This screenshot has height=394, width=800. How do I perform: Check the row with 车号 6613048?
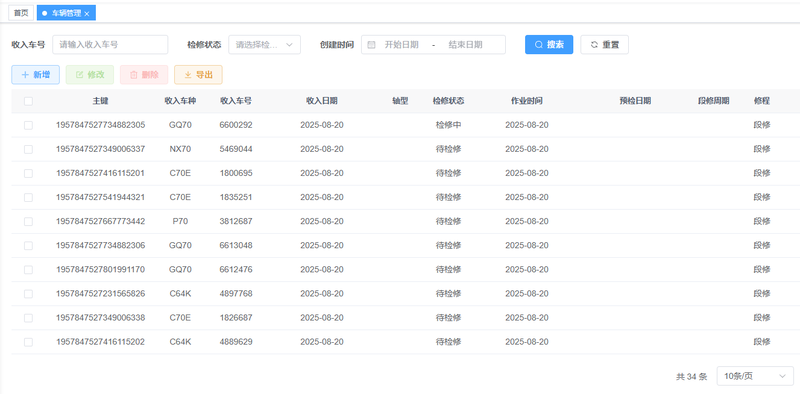pyautogui.click(x=28, y=245)
